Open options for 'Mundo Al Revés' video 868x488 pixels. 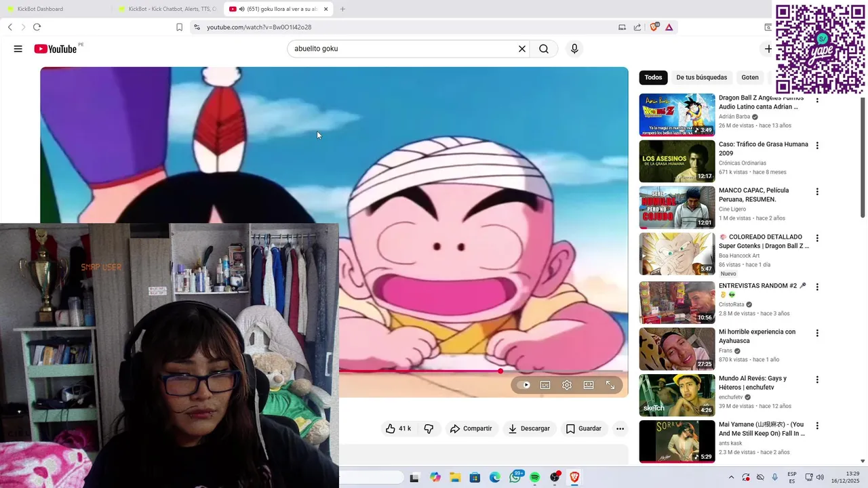pos(817,380)
